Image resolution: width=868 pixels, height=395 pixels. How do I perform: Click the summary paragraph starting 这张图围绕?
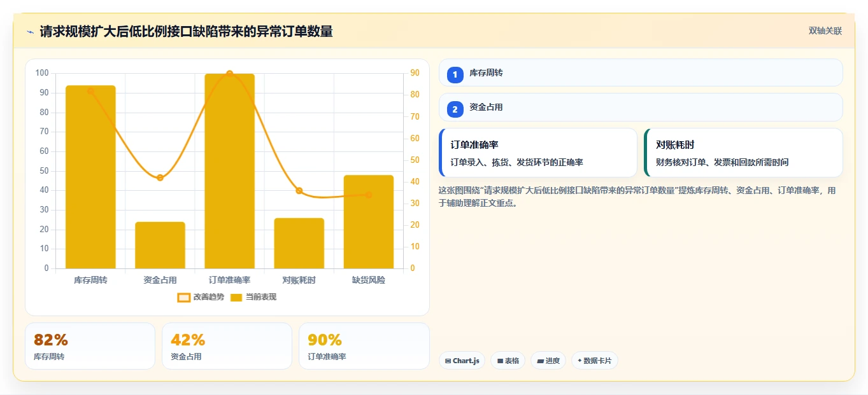pos(637,197)
